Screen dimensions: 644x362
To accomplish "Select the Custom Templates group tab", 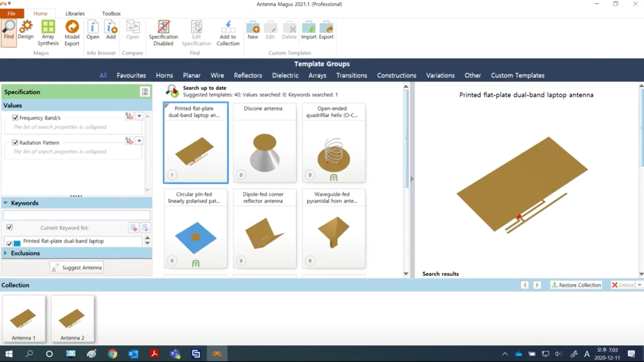I will [518, 76].
